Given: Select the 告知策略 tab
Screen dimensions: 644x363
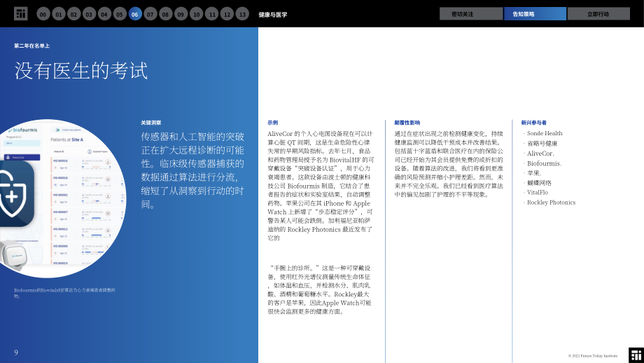Looking at the screenshot, I should [x=535, y=13].
